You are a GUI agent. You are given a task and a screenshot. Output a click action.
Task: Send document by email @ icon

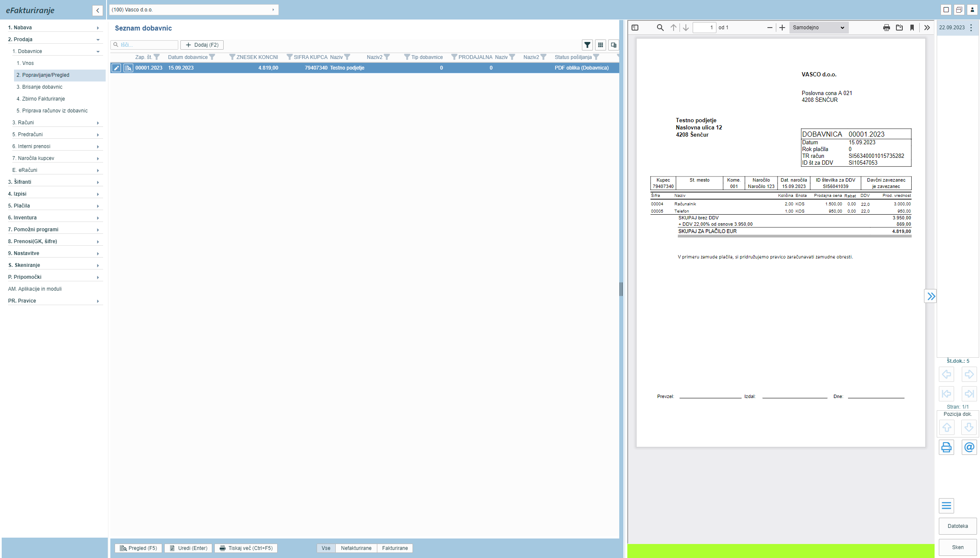tap(969, 447)
